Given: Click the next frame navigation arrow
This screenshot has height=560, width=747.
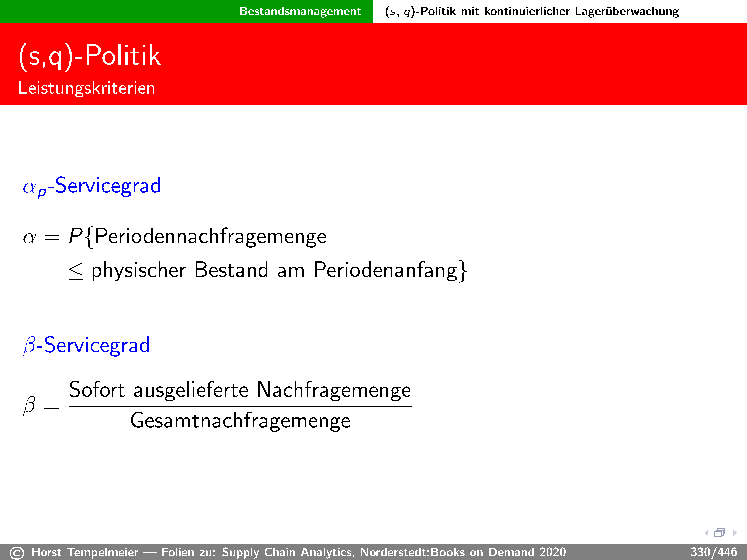Looking at the screenshot, I should tap(735, 533).
